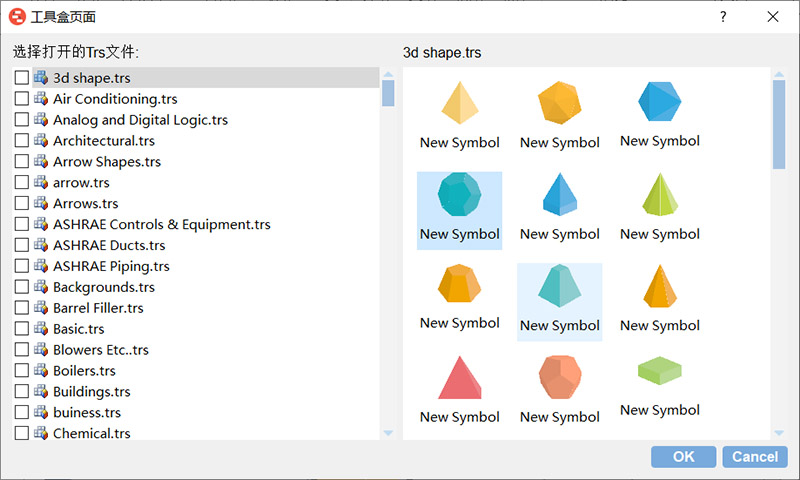Viewport: 800px width, 480px height.
Task: Choose the blue diamond-shaped crystal symbol
Action: [559, 195]
